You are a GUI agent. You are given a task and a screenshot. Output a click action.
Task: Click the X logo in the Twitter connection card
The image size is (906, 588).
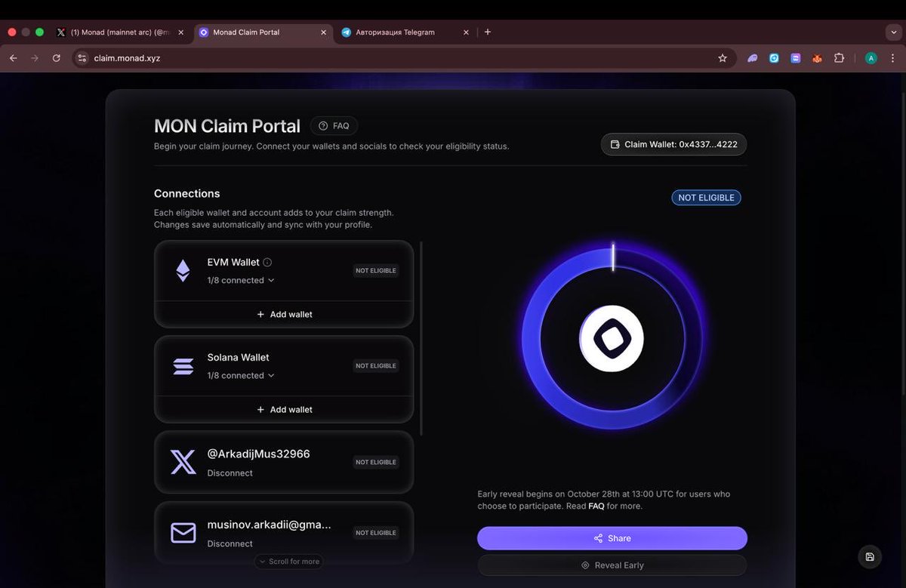[x=183, y=462]
